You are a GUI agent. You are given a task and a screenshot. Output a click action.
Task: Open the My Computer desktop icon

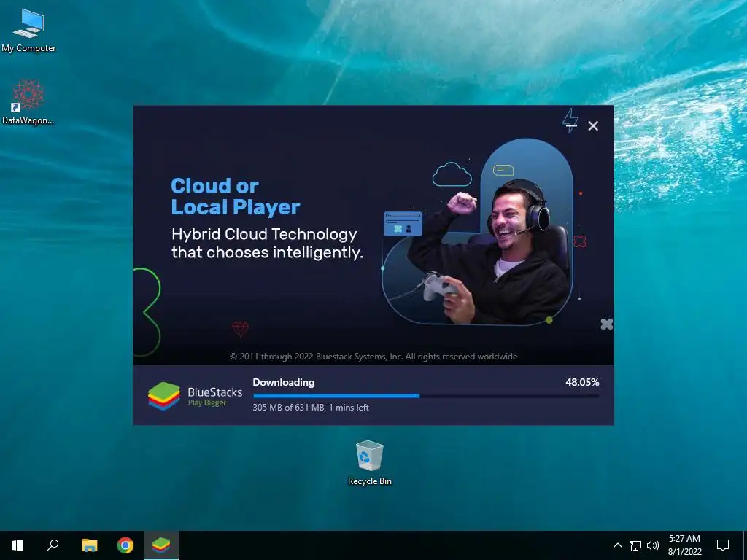pyautogui.click(x=28, y=31)
